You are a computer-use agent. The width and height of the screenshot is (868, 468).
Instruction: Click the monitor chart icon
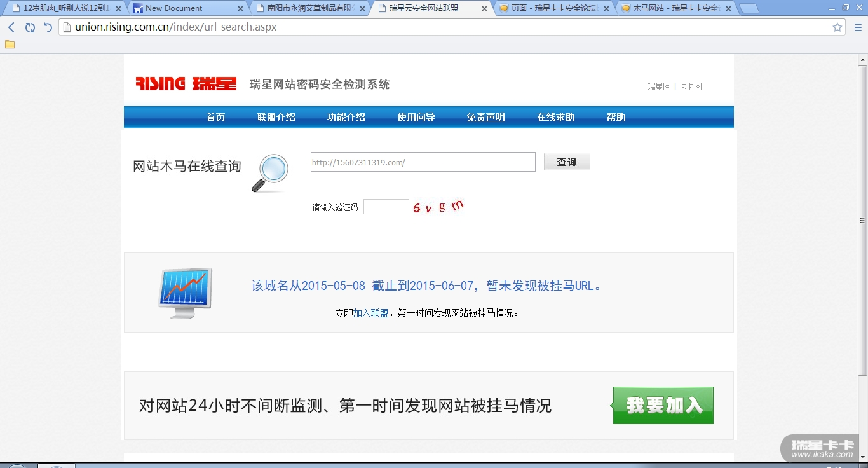click(x=185, y=293)
